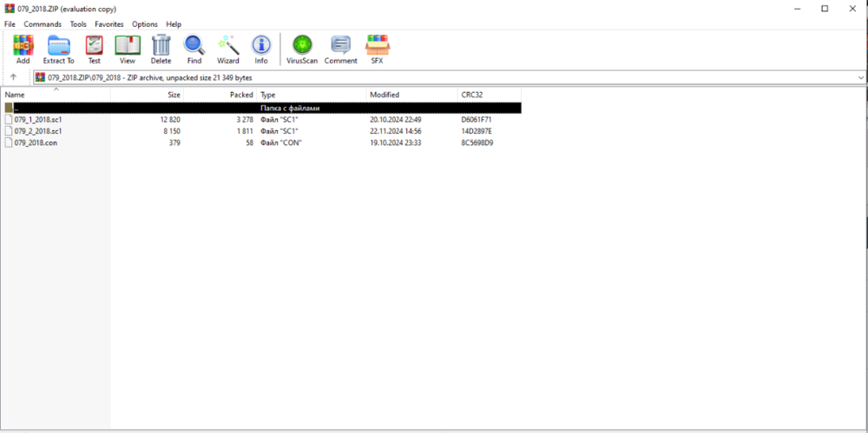
Task: Click the Delete trash icon
Action: coord(161,49)
